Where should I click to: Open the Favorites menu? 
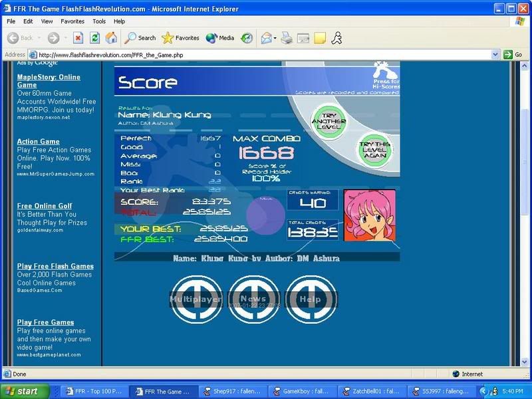pos(72,21)
